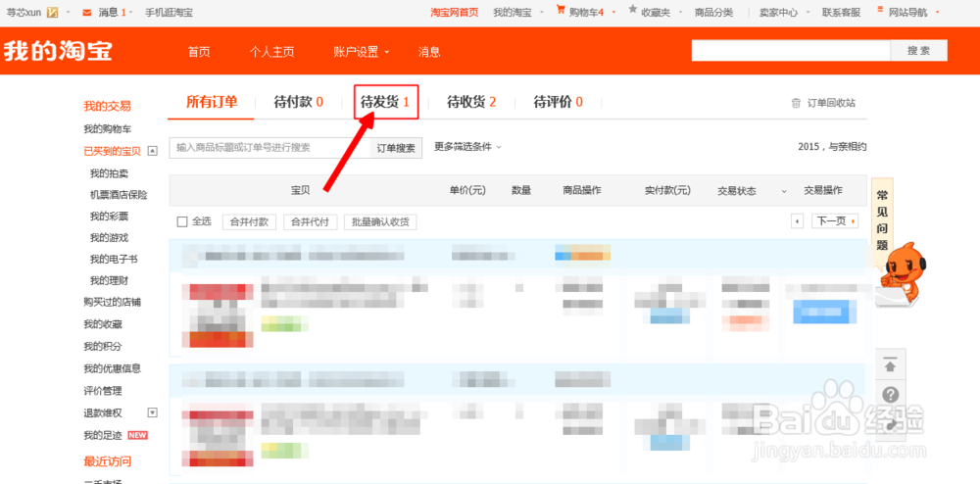Open 消息 in the orange navigation bar
Image resolution: width=980 pixels, height=484 pixels.
[429, 53]
